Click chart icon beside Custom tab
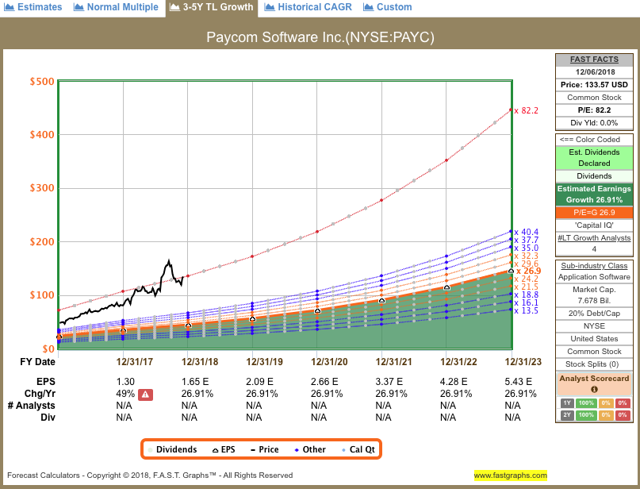The image size is (640, 489). (368, 7)
